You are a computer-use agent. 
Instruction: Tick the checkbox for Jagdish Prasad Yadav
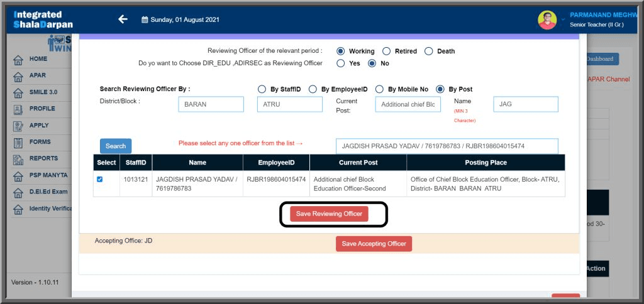tap(100, 180)
